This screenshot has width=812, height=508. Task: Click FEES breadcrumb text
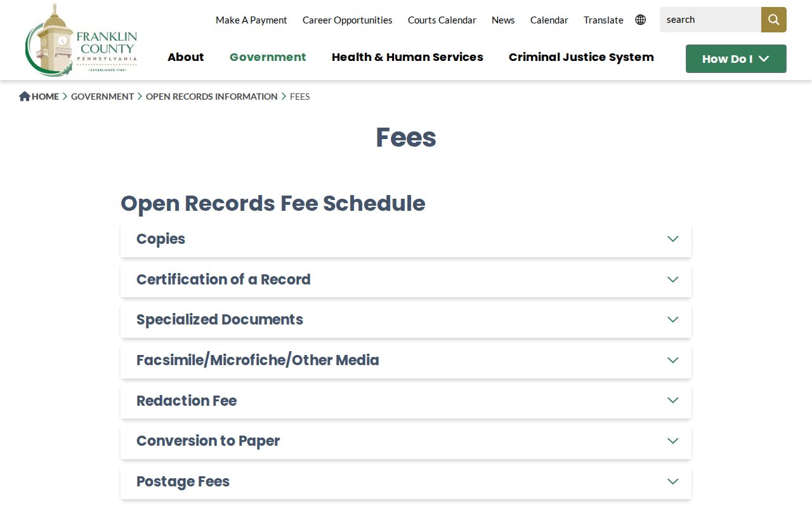[x=300, y=97]
